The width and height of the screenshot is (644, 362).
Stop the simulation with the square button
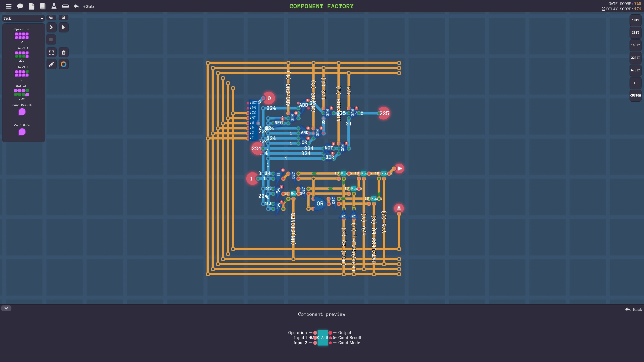51,39
